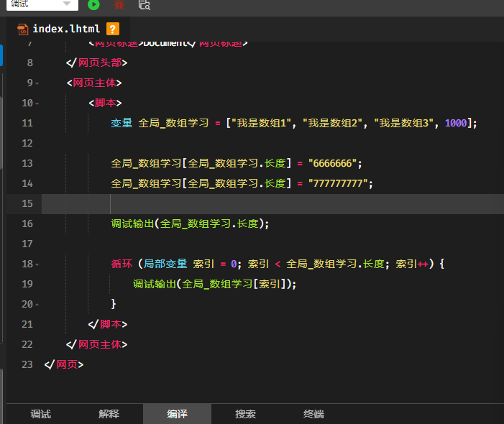The width and height of the screenshot is (504, 424).
Task: Click the red bug debug icon
Action: point(119,4)
